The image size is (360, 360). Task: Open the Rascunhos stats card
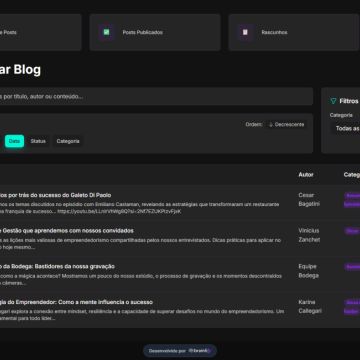tap(294, 32)
